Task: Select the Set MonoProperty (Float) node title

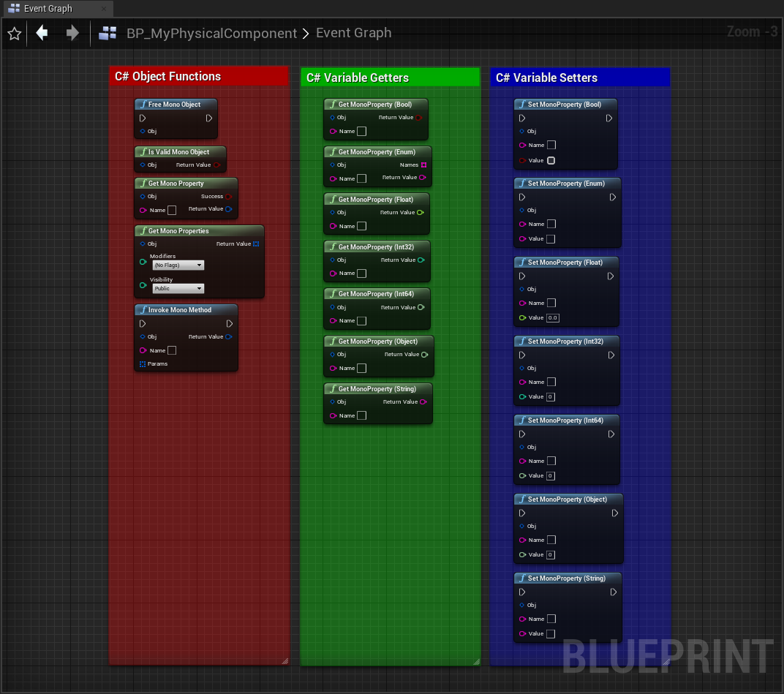Action: [x=567, y=263]
